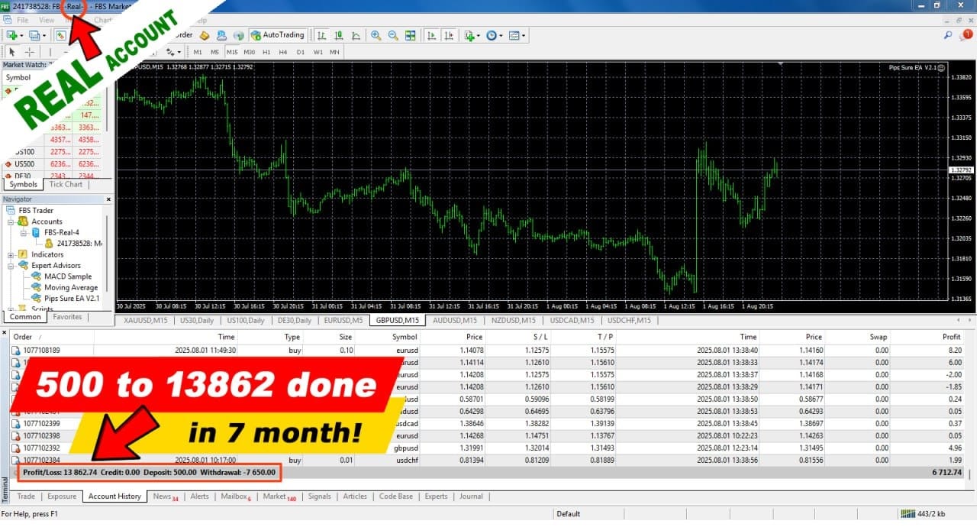Select Pips Sure EA V2.1 in Navigator
The image size is (980, 527).
pyautogui.click(x=71, y=299)
